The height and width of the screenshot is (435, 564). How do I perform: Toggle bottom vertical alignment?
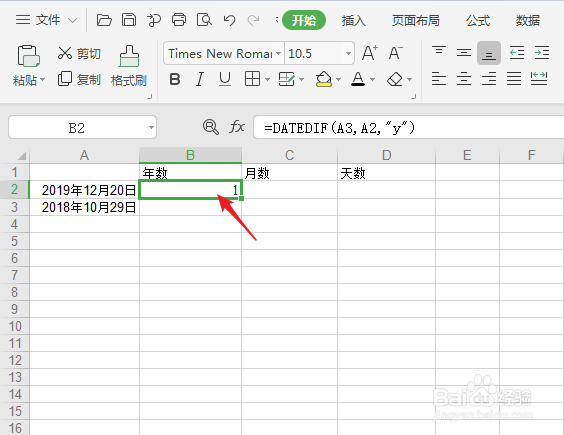pos(489,53)
